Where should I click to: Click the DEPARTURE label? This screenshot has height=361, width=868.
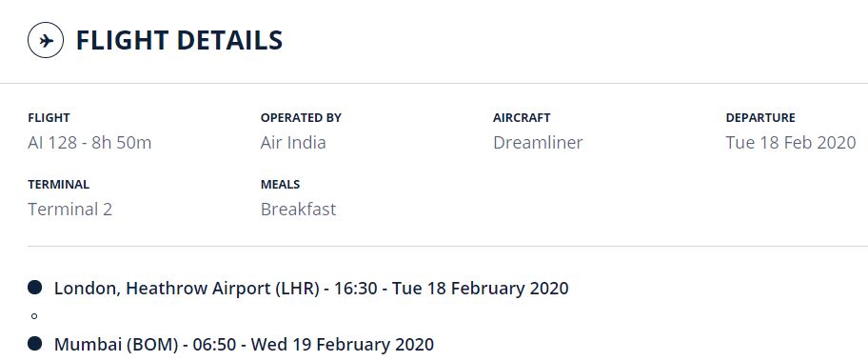(x=760, y=118)
